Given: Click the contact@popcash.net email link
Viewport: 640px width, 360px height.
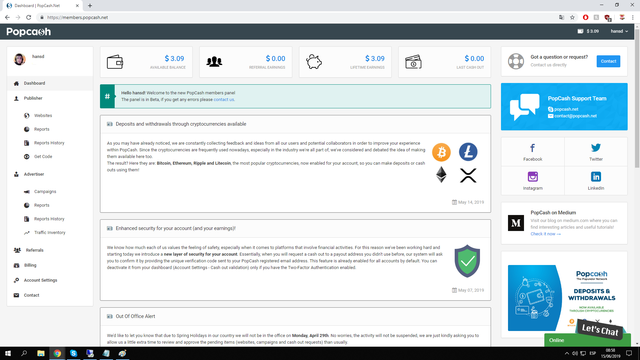Looking at the screenshot, I should click(x=575, y=116).
